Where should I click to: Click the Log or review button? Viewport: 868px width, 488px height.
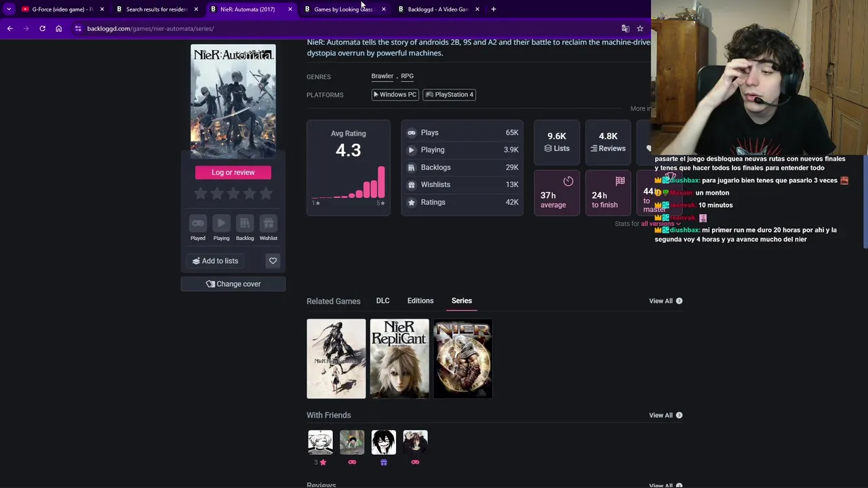(x=233, y=172)
